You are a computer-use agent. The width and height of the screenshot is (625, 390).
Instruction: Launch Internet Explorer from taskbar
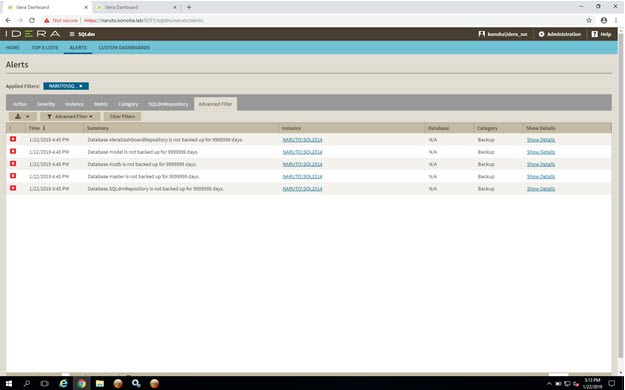click(x=63, y=384)
